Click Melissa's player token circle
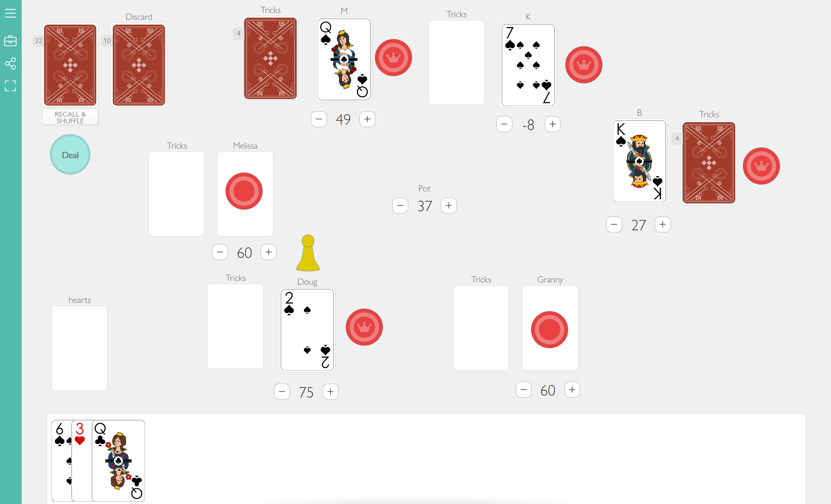Image resolution: width=831 pixels, height=504 pixels. 245,191
